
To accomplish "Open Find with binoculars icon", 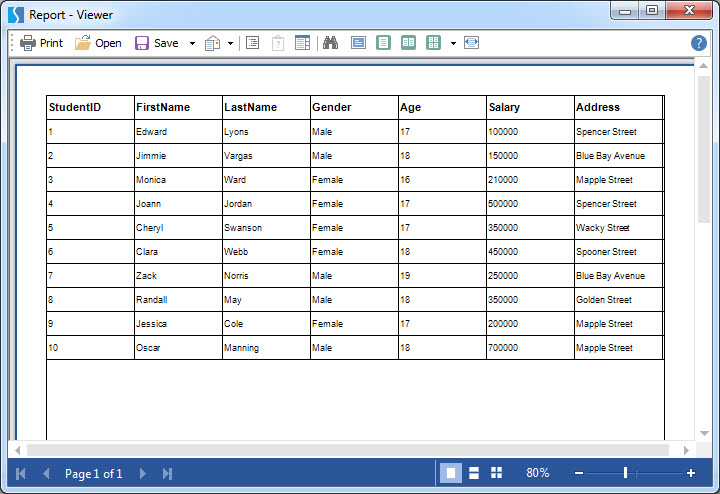I will [331, 43].
